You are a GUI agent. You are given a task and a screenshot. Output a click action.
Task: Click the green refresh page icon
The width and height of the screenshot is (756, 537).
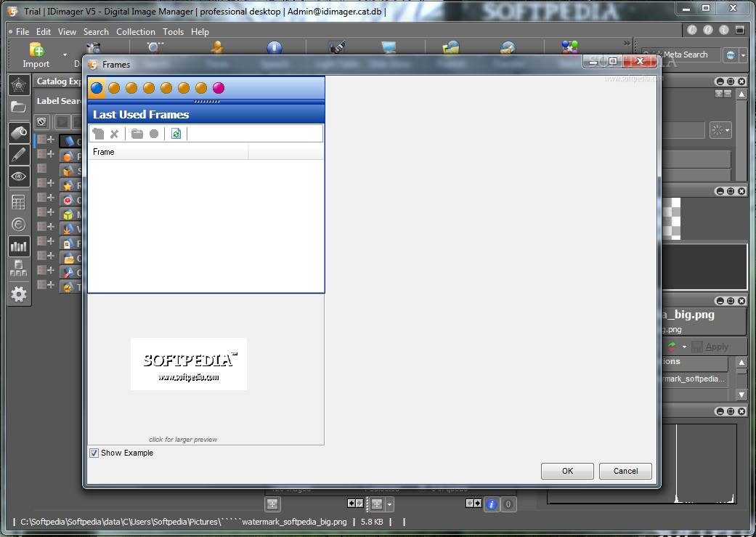tap(176, 134)
